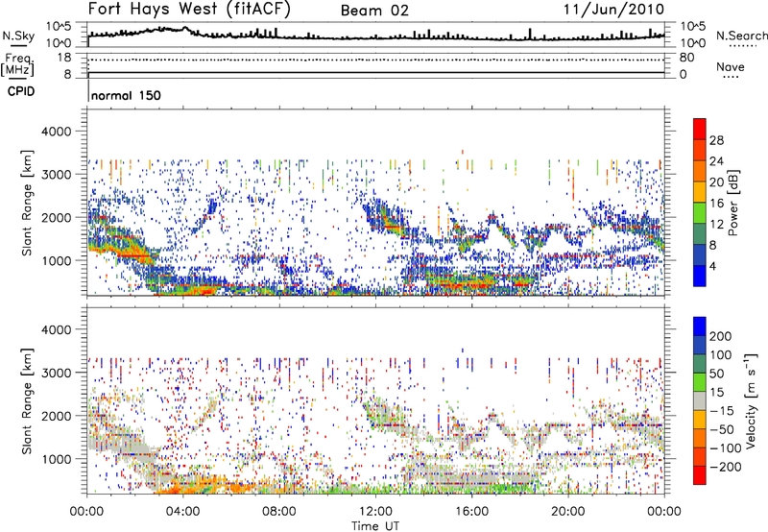The image size is (768, 532).
Task: Click the "4000" tick on the velocity panel
Action: 57,329
